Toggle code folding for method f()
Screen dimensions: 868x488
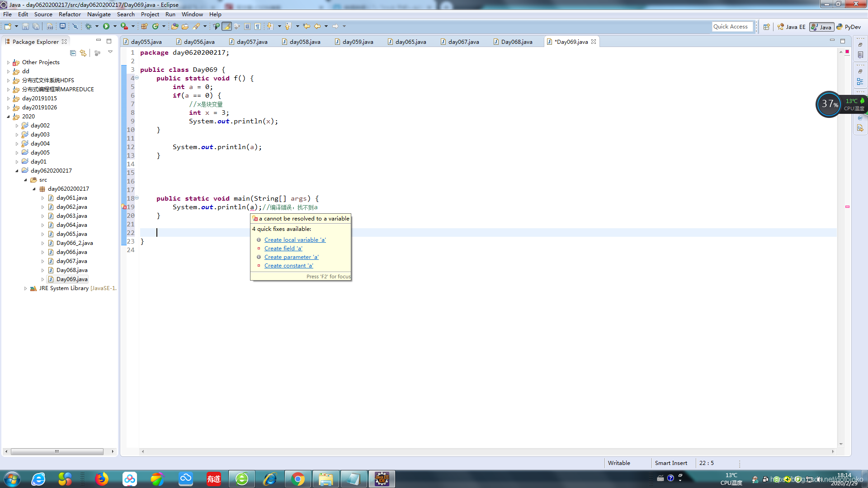pos(137,78)
